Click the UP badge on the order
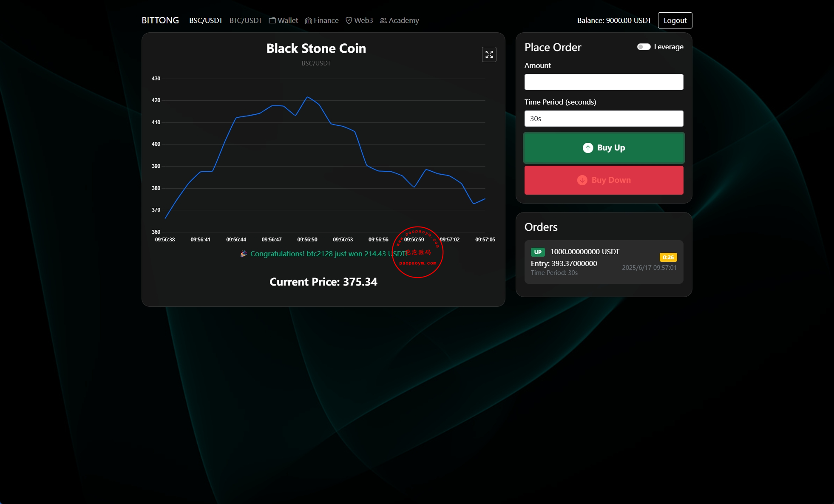The height and width of the screenshot is (504, 834). (x=538, y=252)
